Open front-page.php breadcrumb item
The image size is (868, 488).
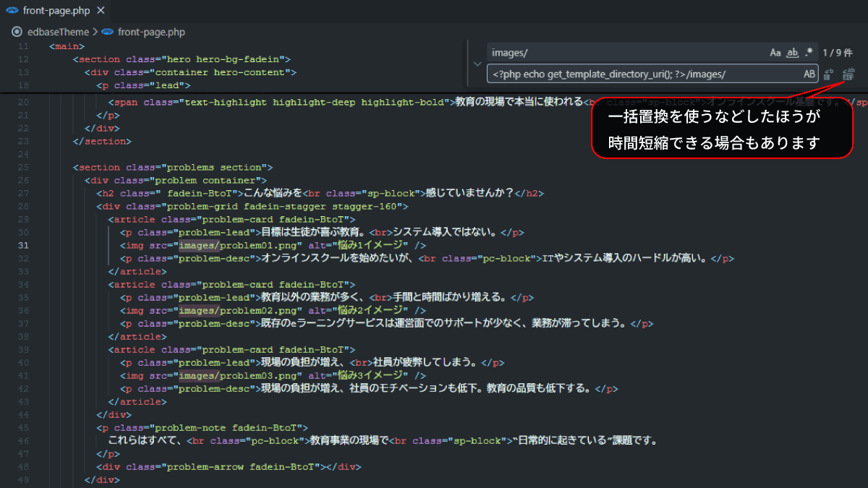151,32
